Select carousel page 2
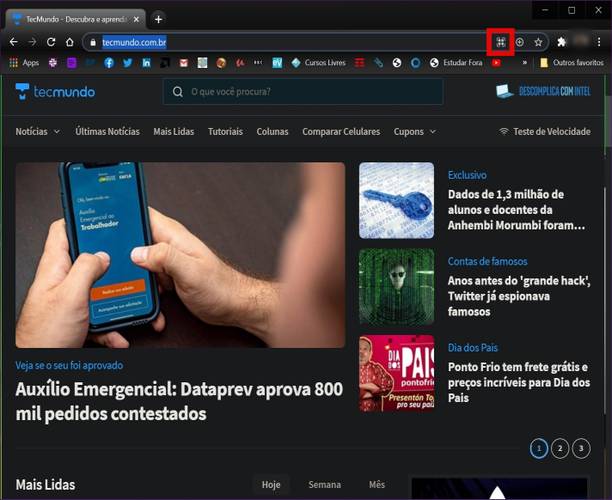This screenshot has width=612, height=500. (x=560, y=448)
